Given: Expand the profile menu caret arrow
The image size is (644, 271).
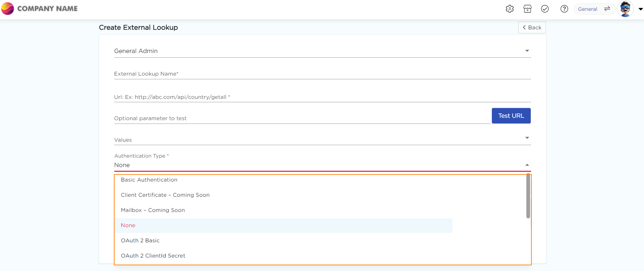Looking at the screenshot, I should point(640,9).
